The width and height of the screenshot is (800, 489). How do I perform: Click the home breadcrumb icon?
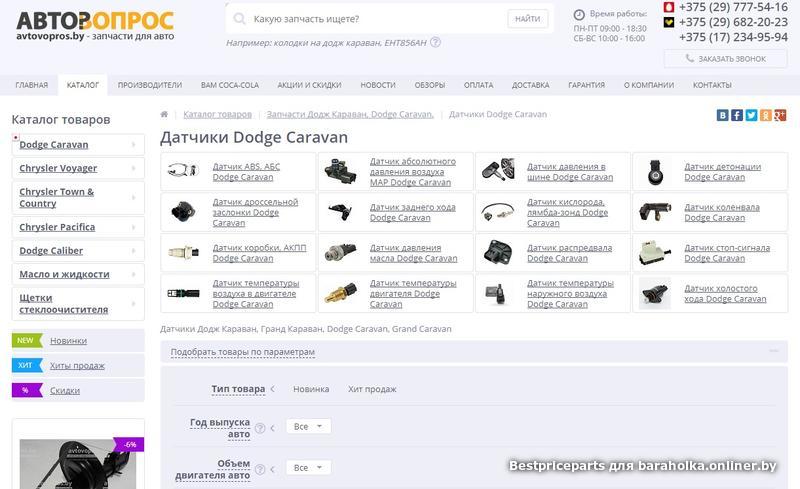(164, 114)
